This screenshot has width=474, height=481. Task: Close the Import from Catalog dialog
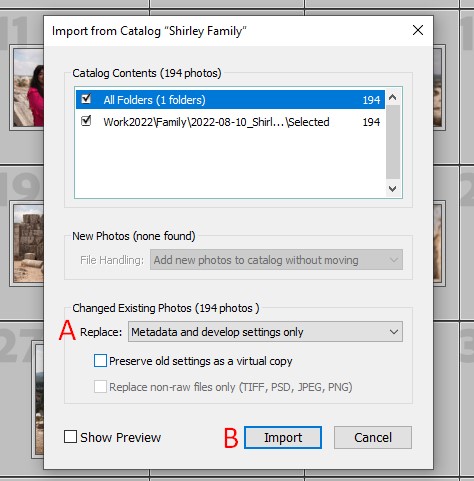[418, 30]
